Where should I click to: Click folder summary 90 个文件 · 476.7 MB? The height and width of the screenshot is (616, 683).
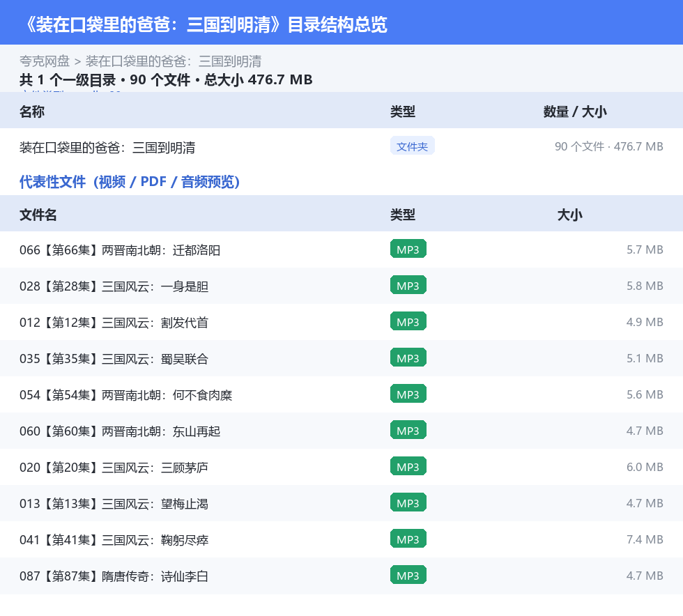tap(608, 146)
